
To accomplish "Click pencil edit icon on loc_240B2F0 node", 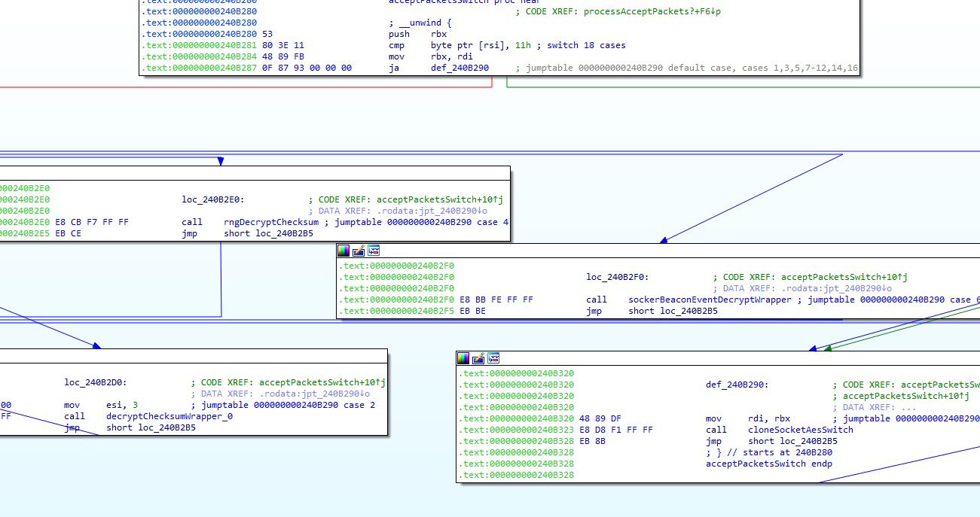I will point(359,251).
